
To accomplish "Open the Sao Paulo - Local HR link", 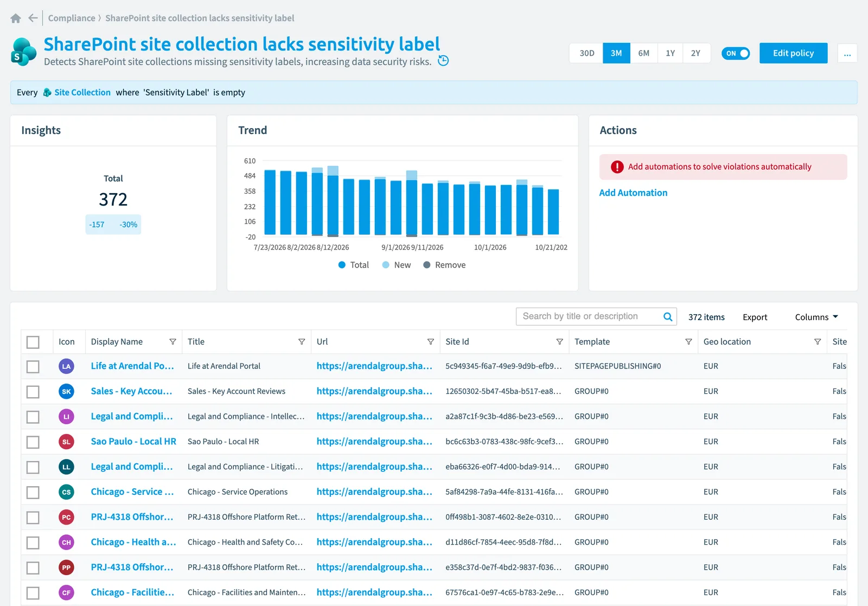I will pos(133,442).
